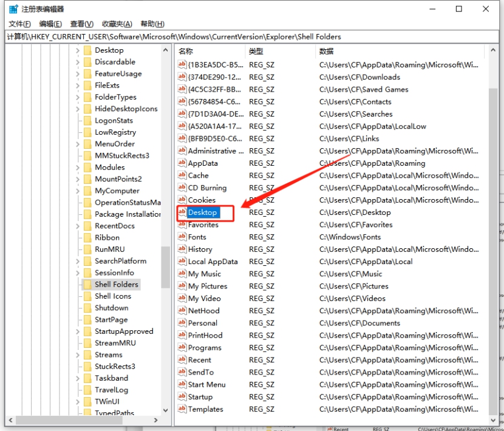Click the string value icon for My Pictures

(x=182, y=286)
